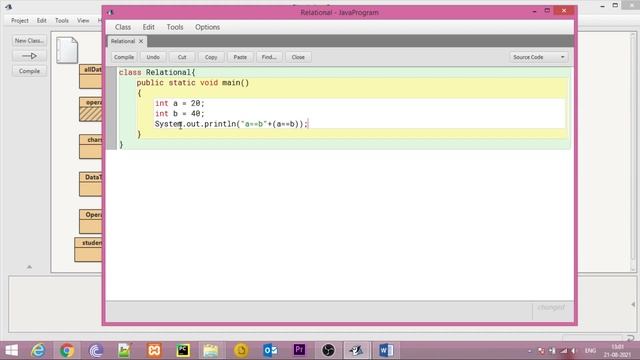Click the Find... button

pyautogui.click(x=269, y=57)
